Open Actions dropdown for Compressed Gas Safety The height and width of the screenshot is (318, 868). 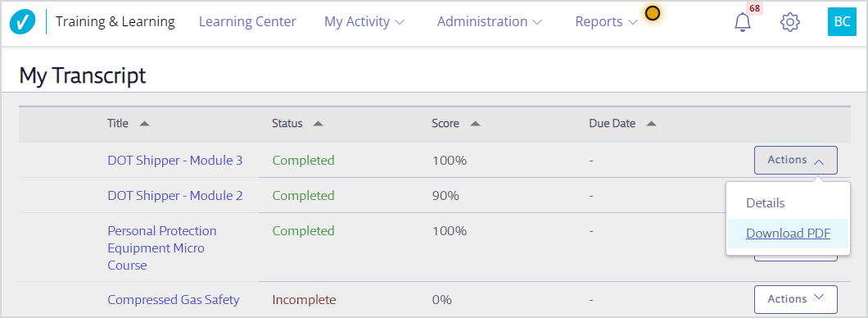(795, 299)
